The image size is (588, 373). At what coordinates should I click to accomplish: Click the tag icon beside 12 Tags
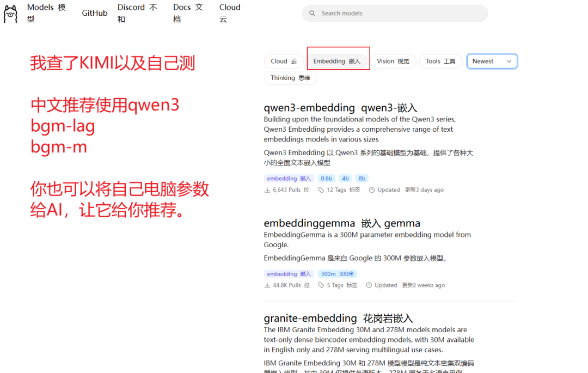pos(321,190)
